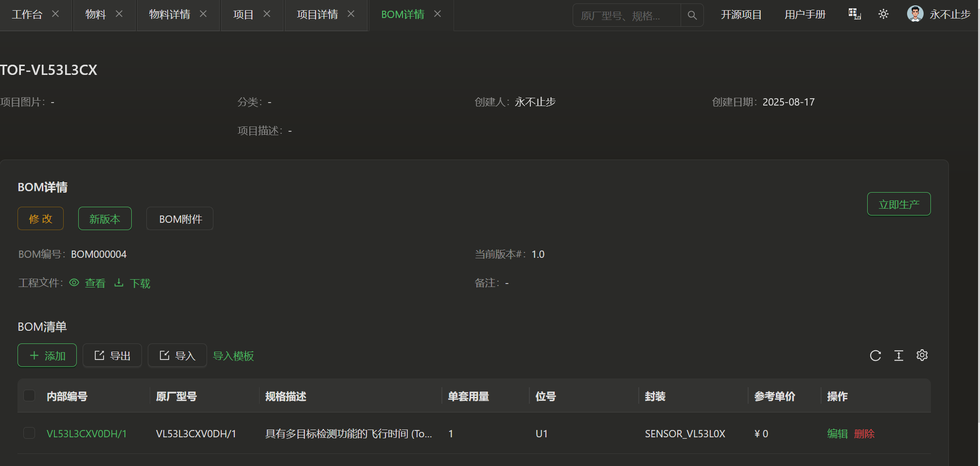This screenshot has height=466, width=980.
Task: Click the 新版本 button
Action: 105,219
